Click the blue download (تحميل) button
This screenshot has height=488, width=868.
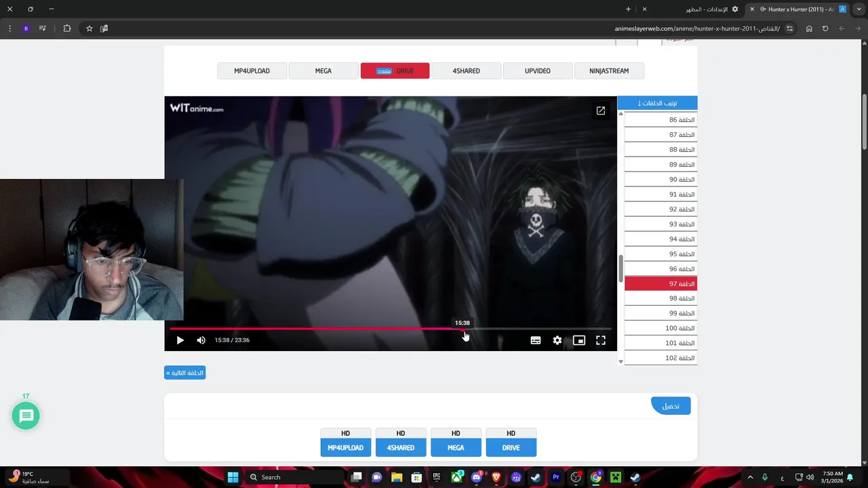671,406
